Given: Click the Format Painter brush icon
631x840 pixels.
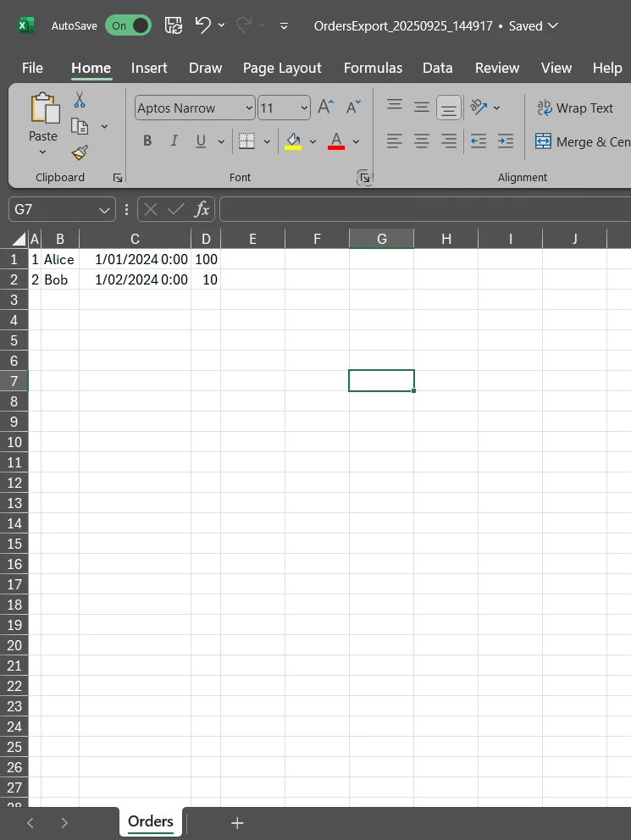Looking at the screenshot, I should pyautogui.click(x=80, y=152).
